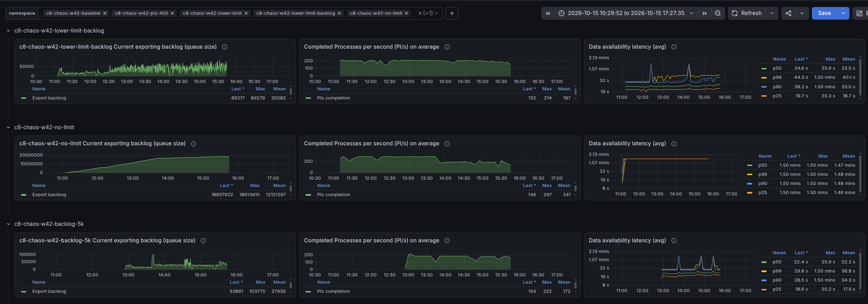The height and width of the screenshot is (304, 868).
Task: Show info for lower-limit-backlog Data availability latency
Action: 674,47
